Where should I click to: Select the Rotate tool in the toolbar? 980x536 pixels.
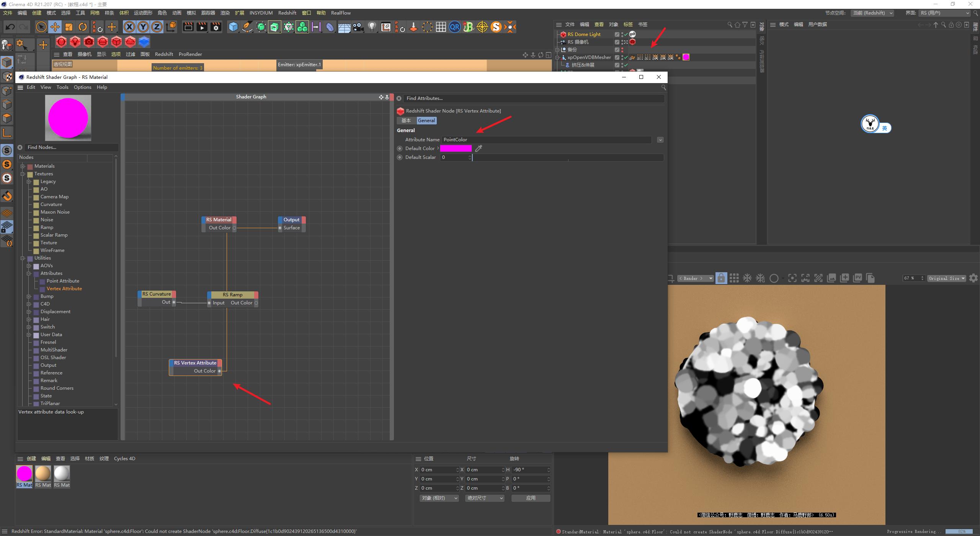(83, 27)
